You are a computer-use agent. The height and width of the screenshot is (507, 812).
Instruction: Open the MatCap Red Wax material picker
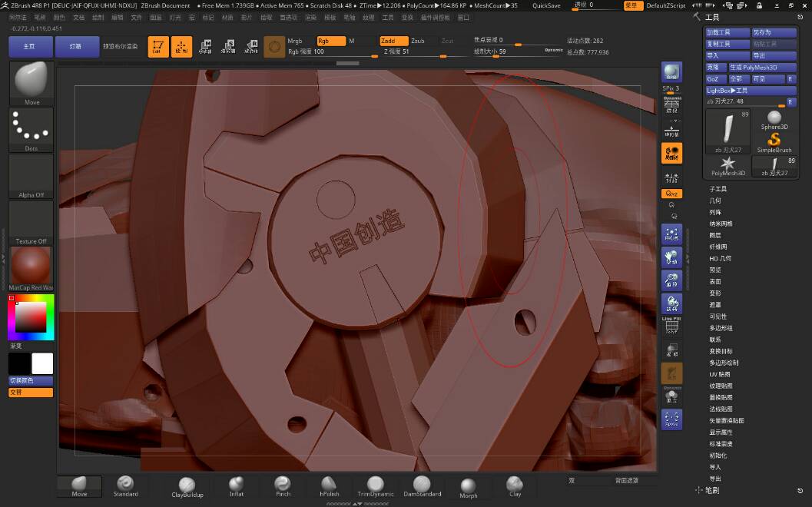[31, 269]
